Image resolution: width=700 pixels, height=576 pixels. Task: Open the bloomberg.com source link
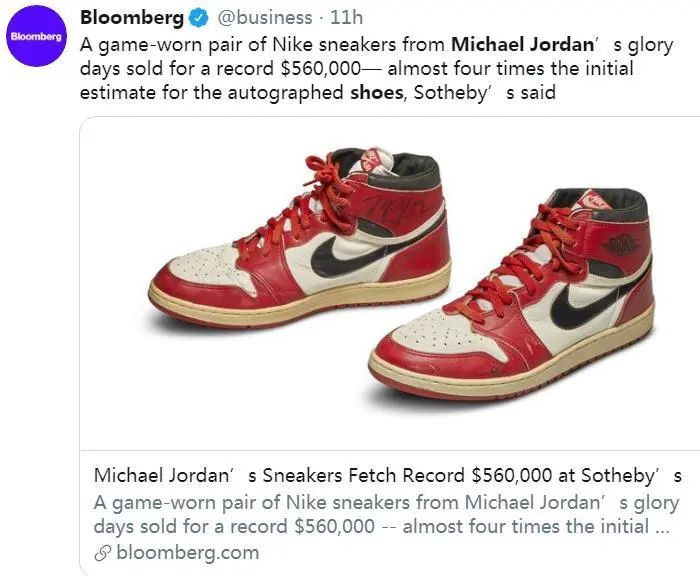(x=188, y=553)
